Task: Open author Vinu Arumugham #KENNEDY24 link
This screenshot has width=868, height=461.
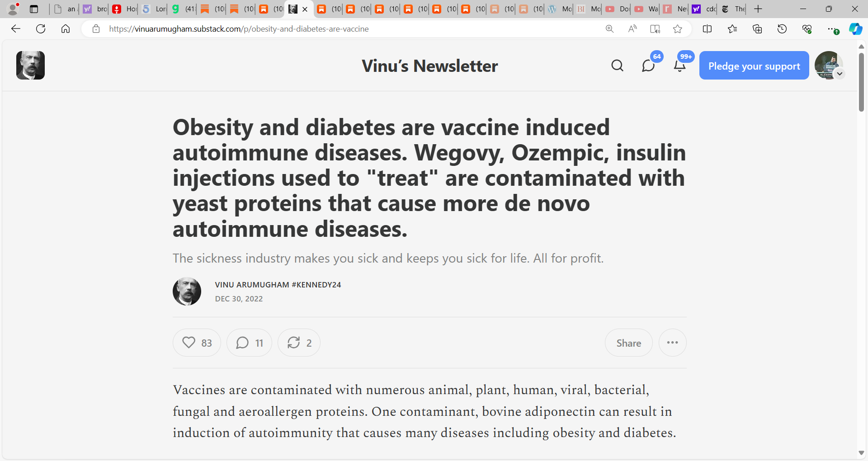Action: (x=278, y=285)
